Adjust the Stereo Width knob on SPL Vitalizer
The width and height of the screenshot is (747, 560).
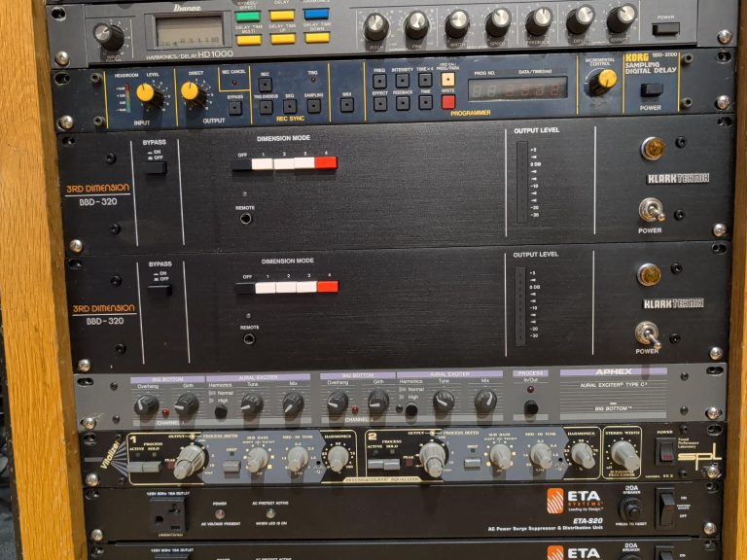point(626,455)
